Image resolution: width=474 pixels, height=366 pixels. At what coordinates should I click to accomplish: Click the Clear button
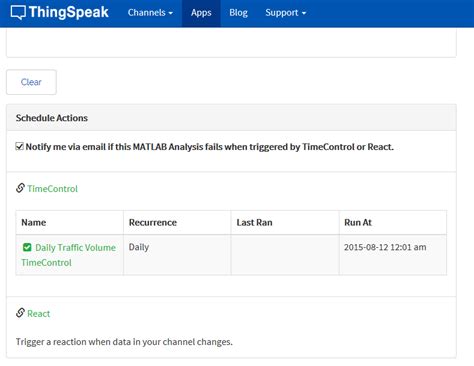pyautogui.click(x=31, y=82)
